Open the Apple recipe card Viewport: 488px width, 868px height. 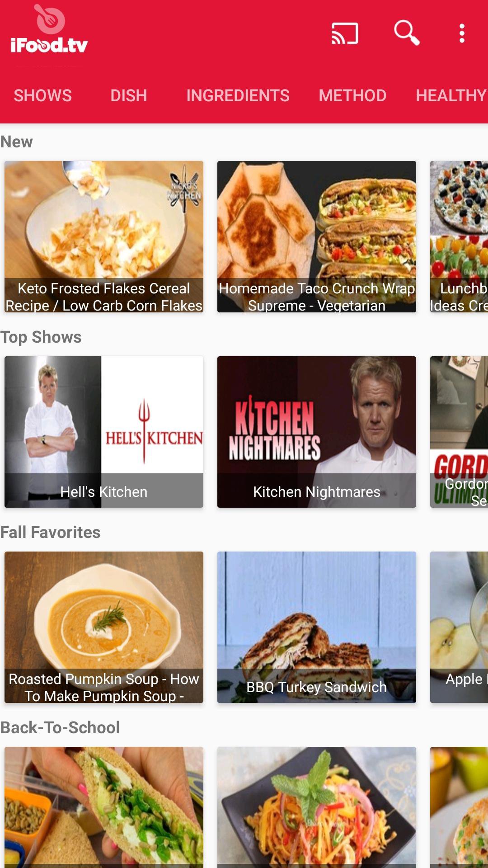(459, 627)
